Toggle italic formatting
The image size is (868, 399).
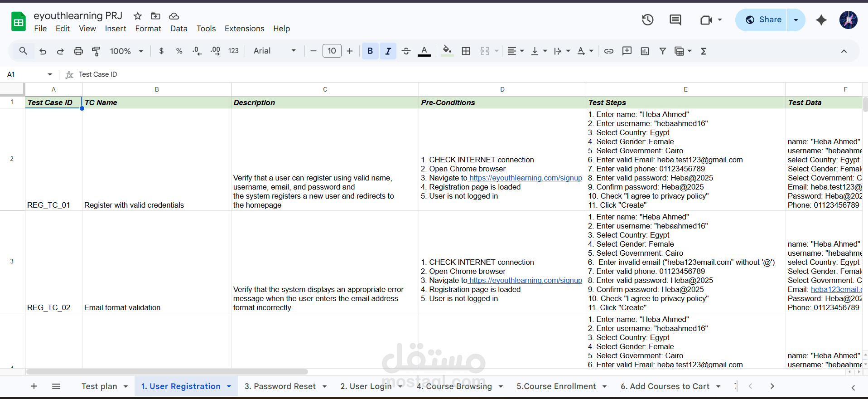click(x=388, y=51)
